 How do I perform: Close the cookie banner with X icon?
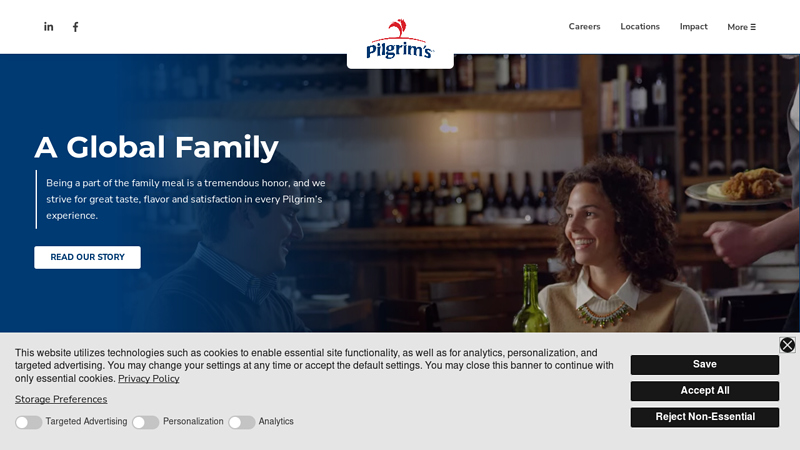(787, 345)
